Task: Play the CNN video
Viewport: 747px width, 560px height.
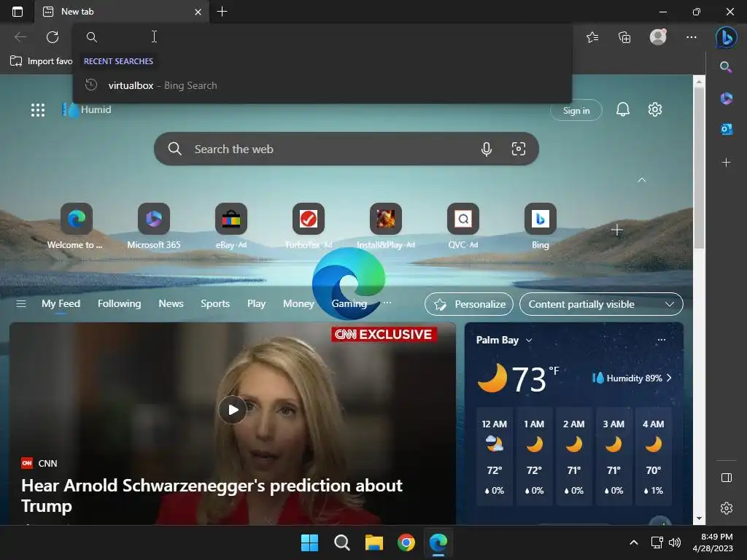Action: [233, 410]
